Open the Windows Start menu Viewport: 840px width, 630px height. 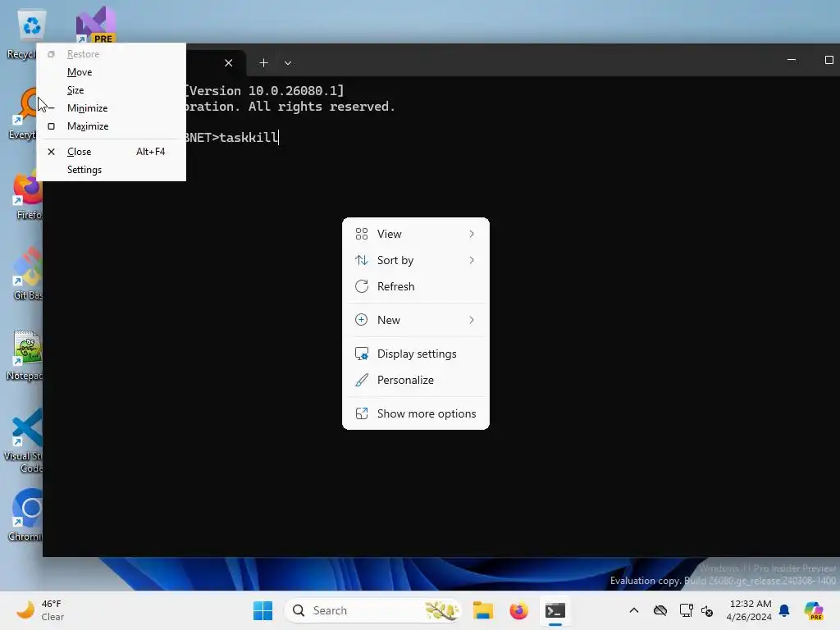[262, 610]
